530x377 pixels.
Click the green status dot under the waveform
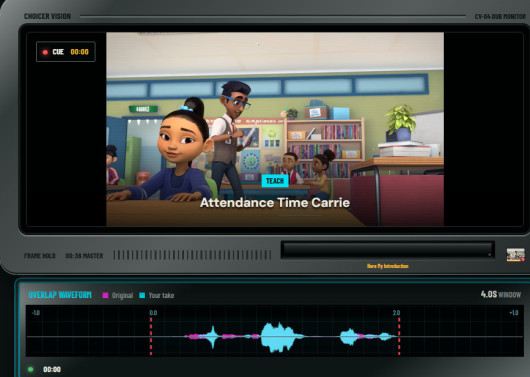pyautogui.click(x=31, y=369)
